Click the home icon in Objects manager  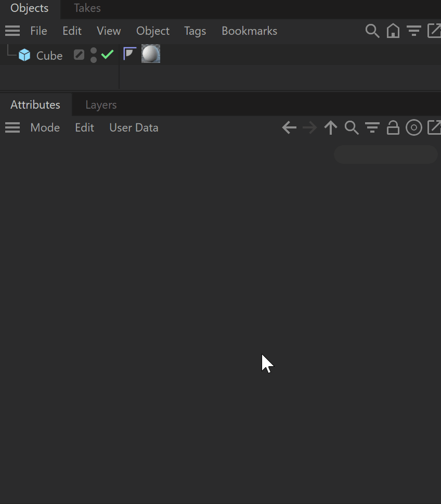tap(393, 31)
